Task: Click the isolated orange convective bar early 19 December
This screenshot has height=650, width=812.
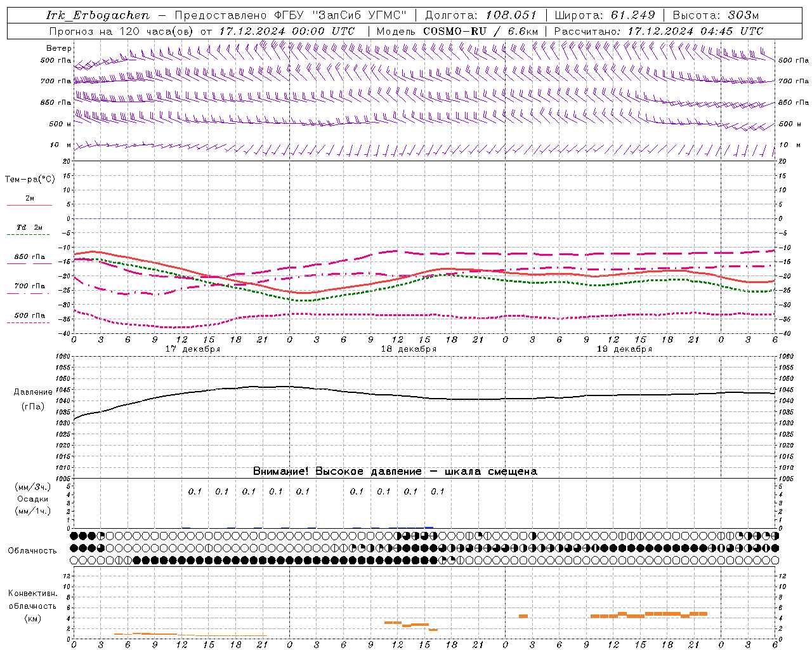Action: 523,616
